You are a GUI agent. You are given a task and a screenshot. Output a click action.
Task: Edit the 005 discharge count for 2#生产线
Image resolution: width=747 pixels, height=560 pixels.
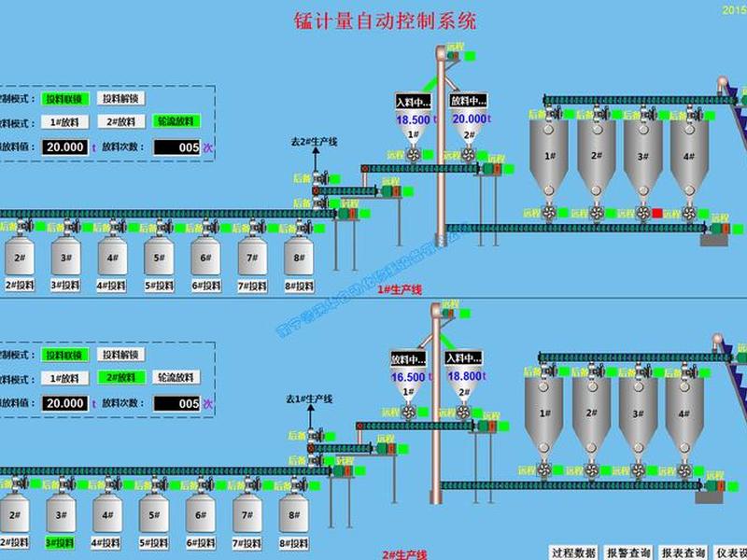coord(176,404)
